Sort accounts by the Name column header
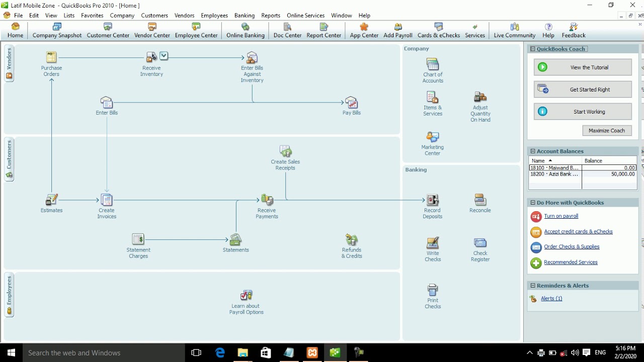Image resolution: width=644 pixels, height=362 pixels. (x=555, y=161)
